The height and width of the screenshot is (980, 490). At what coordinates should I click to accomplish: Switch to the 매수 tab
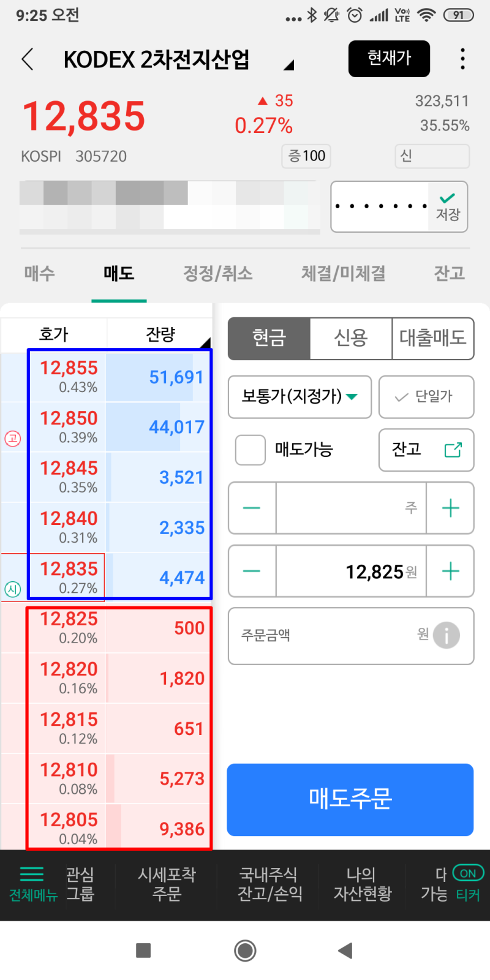tap(39, 274)
